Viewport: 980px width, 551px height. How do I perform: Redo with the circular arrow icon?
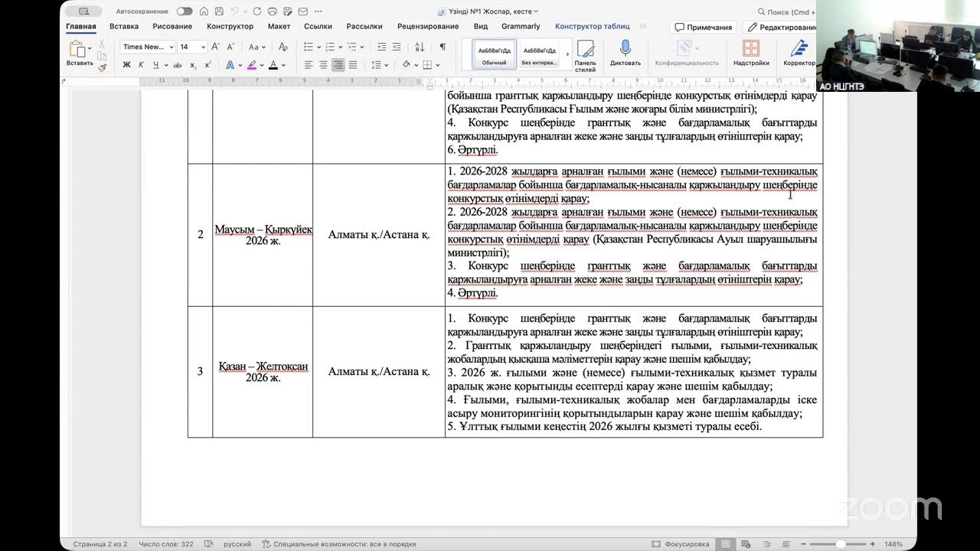pyautogui.click(x=256, y=11)
